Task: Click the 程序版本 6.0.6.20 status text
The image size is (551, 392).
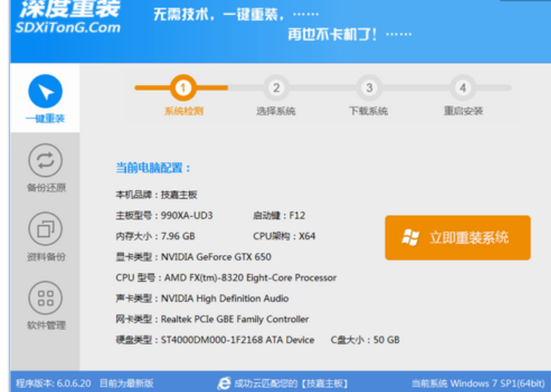Action: pos(54,383)
